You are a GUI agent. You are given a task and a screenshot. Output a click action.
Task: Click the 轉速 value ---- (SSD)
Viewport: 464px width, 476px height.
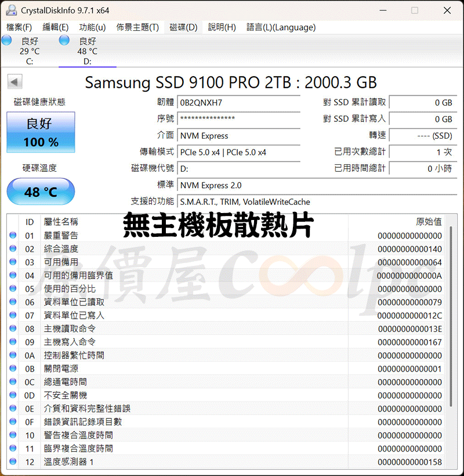tap(423, 136)
